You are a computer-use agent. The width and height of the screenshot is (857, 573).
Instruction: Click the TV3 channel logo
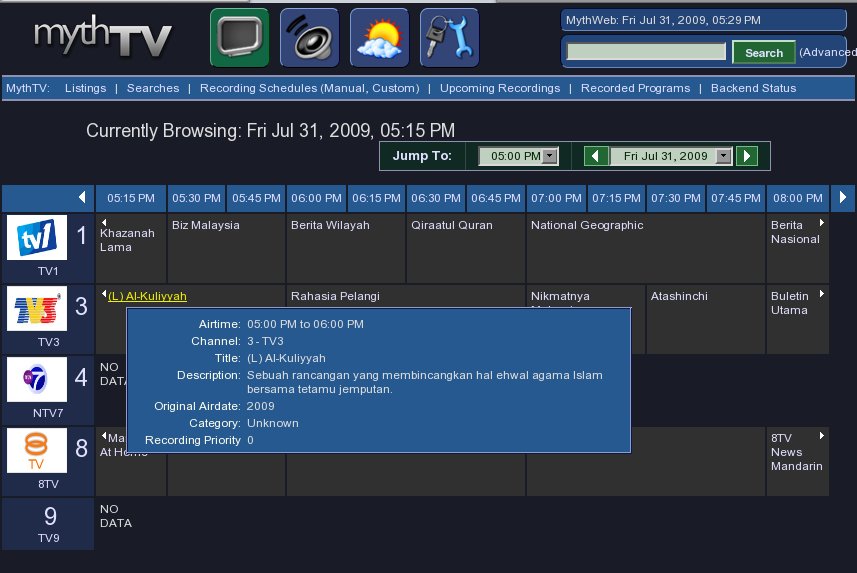(37, 309)
